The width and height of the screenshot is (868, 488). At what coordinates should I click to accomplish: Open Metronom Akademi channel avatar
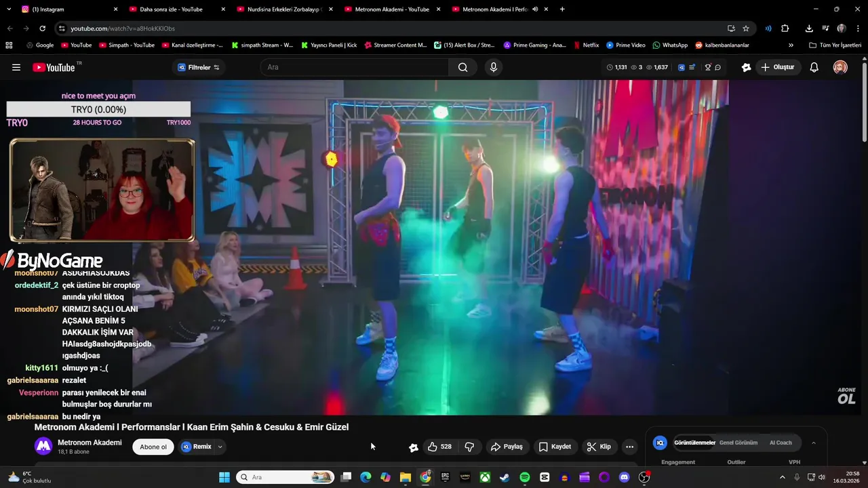click(x=43, y=446)
